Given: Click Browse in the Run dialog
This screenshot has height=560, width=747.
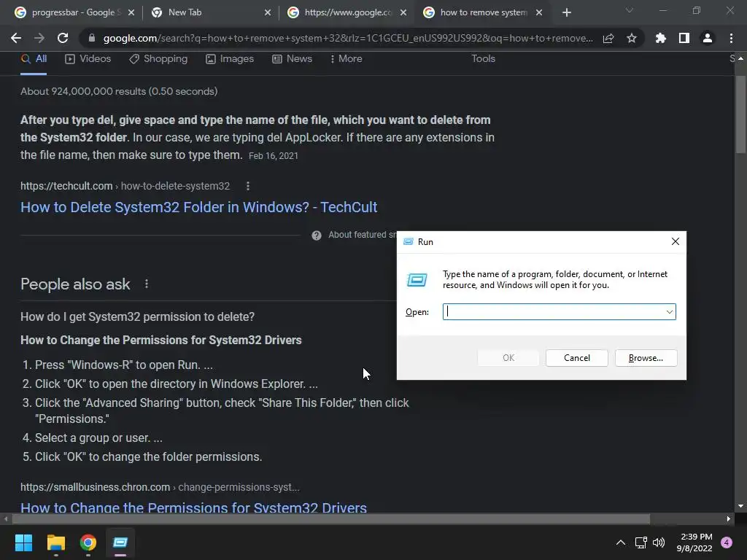Looking at the screenshot, I should pyautogui.click(x=646, y=358).
